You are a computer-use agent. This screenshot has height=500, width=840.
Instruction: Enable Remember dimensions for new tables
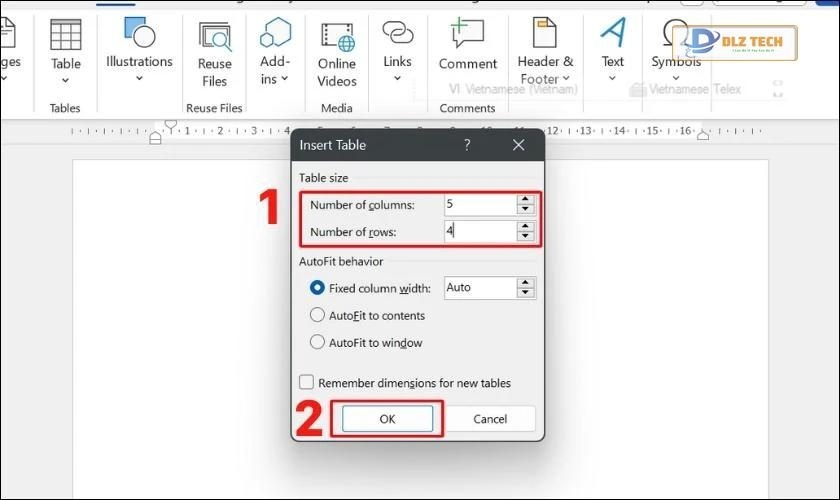tap(308, 383)
